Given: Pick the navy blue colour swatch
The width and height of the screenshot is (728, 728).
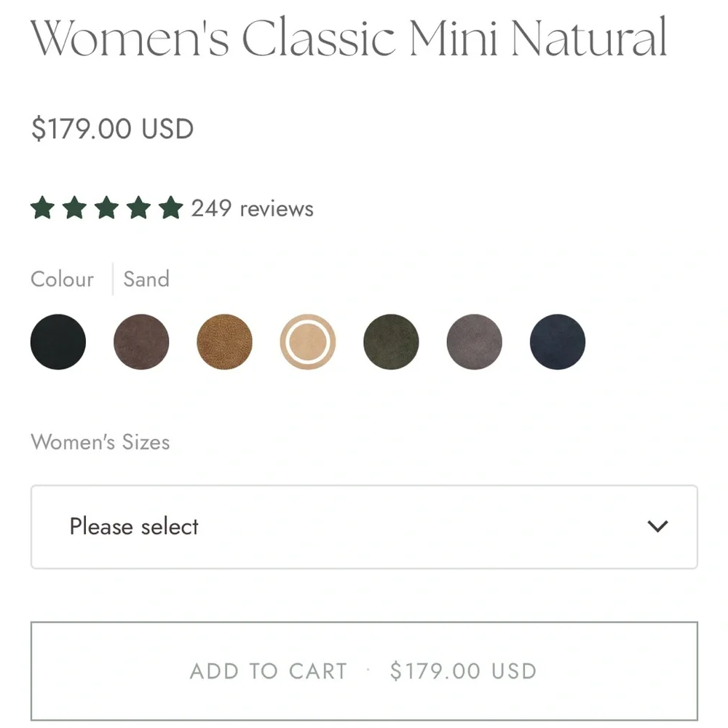Looking at the screenshot, I should tap(558, 341).
